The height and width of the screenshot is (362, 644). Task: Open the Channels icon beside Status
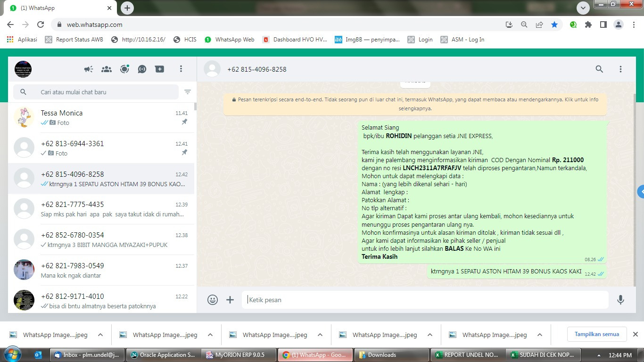point(142,69)
